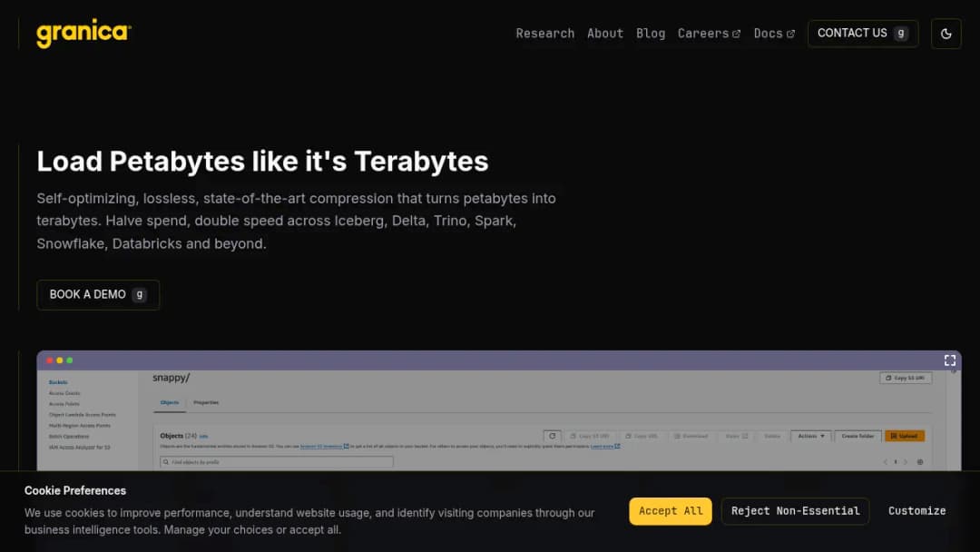The width and height of the screenshot is (980, 552).
Task: Click the "Cookie Preferences" heading
Action: click(x=75, y=491)
